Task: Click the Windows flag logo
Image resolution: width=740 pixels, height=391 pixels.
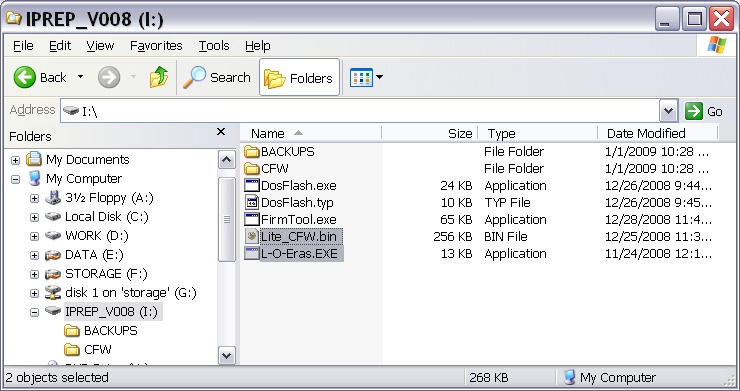Action: click(717, 45)
